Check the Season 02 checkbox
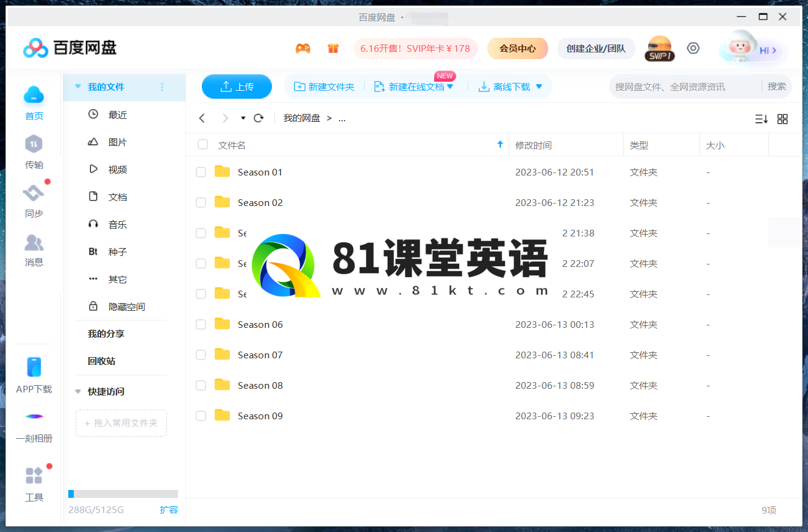Image resolution: width=808 pixels, height=532 pixels. tap(201, 203)
